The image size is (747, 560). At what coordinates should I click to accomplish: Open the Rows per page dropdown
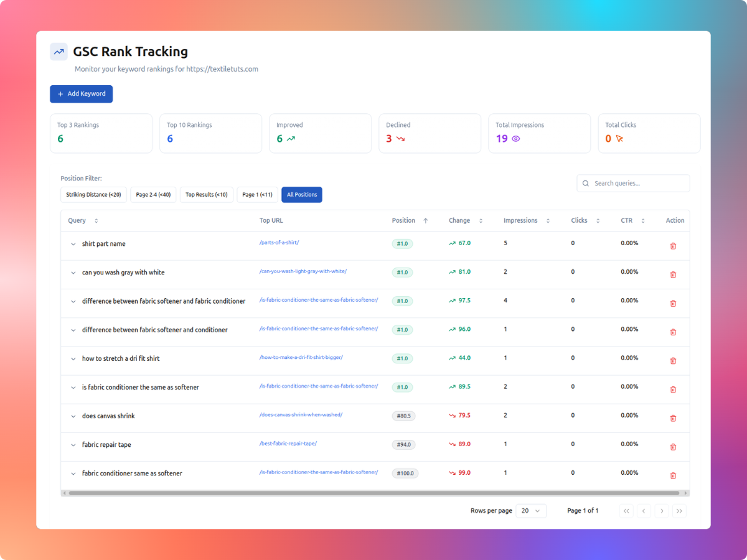(531, 511)
